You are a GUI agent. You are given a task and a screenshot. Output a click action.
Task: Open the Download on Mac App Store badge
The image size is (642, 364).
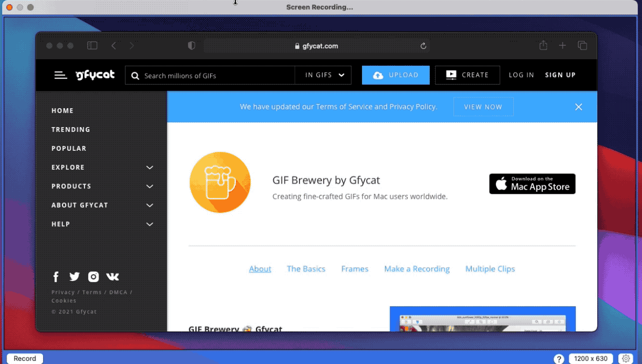(x=532, y=184)
